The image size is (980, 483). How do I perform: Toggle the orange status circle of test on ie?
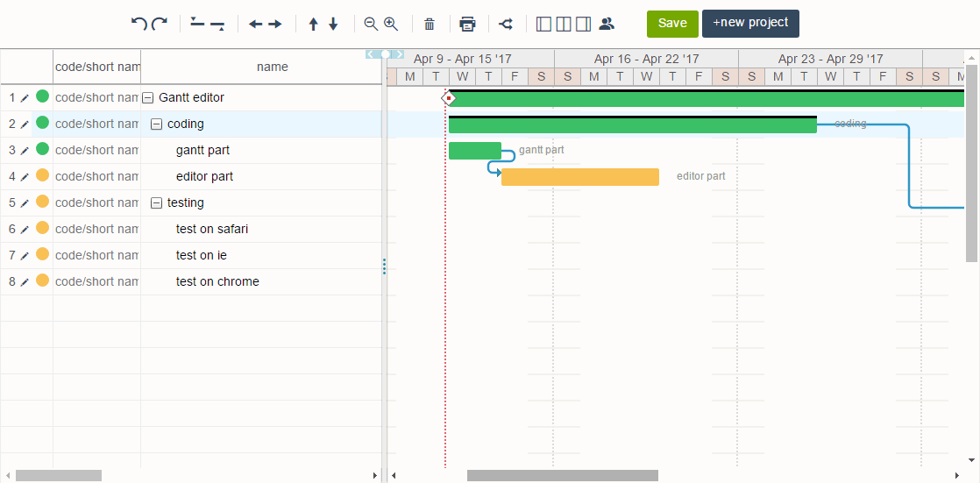point(42,253)
